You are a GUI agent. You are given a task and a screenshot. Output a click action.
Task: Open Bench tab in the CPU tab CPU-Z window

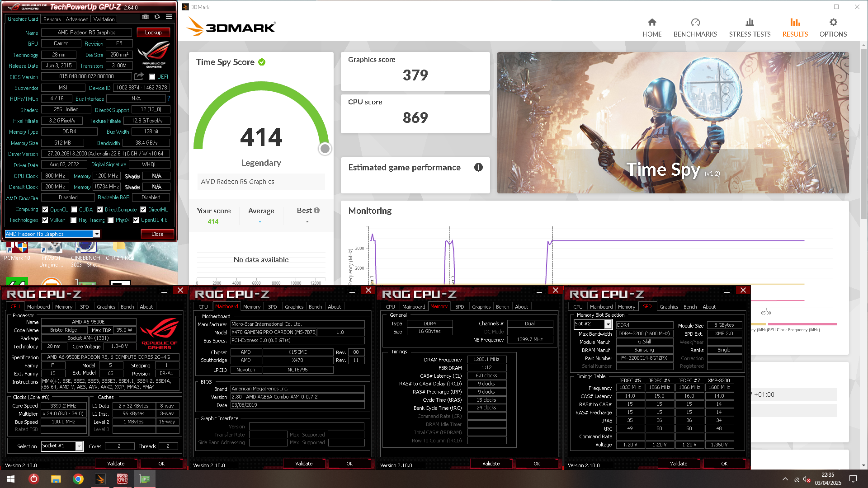(x=127, y=307)
